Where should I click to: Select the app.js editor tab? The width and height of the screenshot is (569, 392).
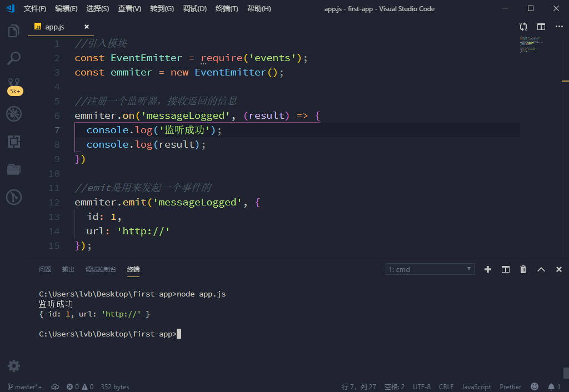(61, 27)
